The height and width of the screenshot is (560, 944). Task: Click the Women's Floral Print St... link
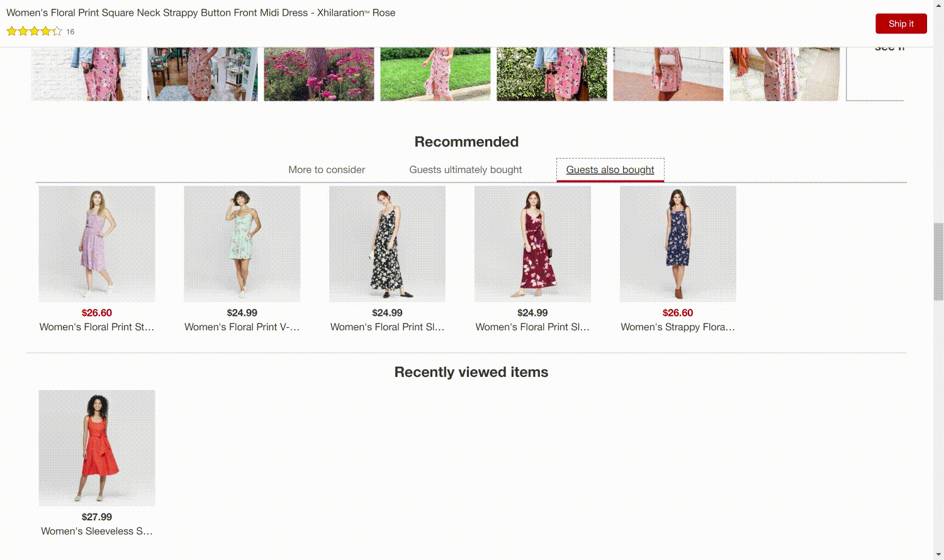point(97,327)
